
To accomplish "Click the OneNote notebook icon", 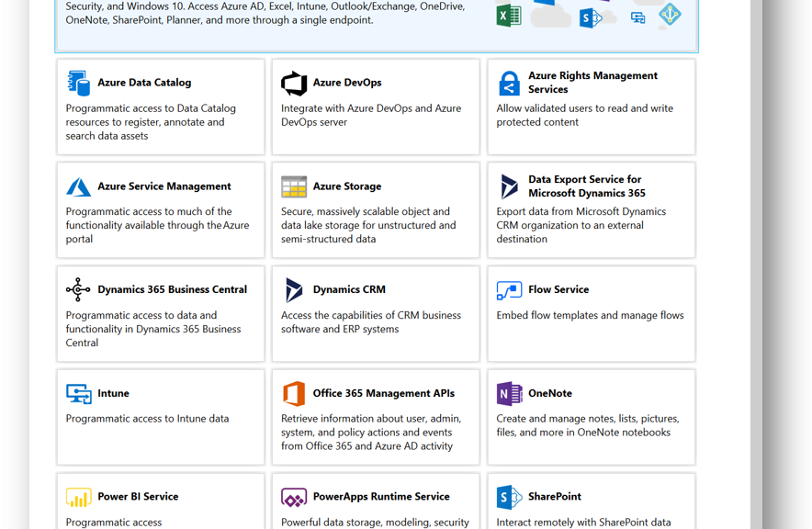I will pos(510,394).
